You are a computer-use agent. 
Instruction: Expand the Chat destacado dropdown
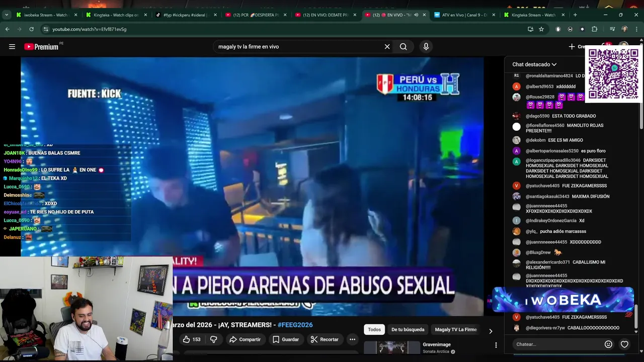pos(534,64)
